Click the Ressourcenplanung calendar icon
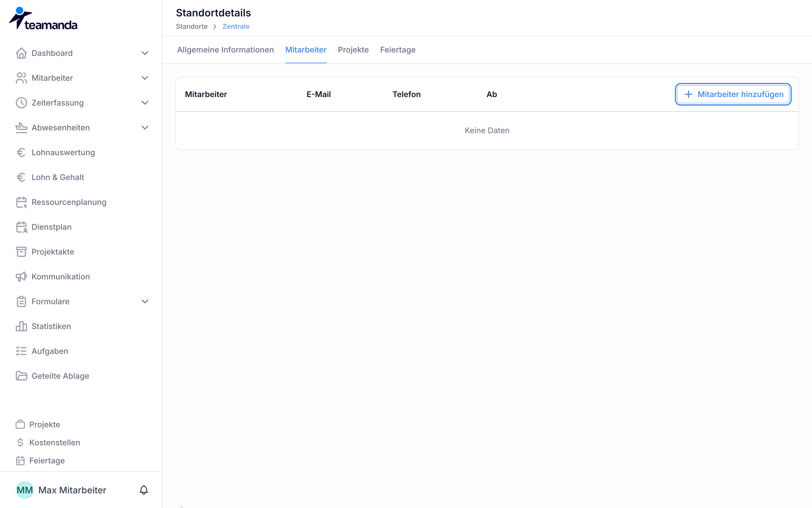The height and width of the screenshot is (508, 812). [x=21, y=202]
